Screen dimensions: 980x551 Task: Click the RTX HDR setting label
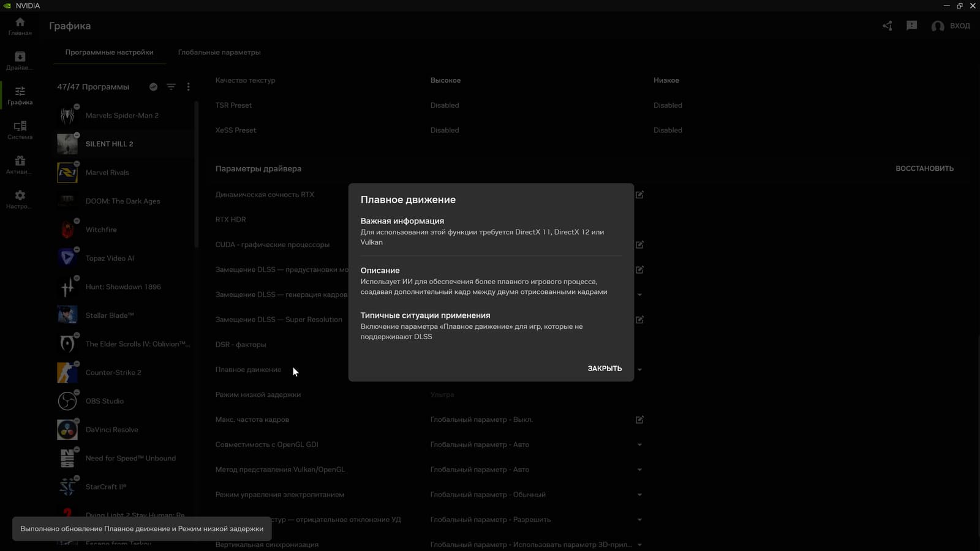(230, 220)
